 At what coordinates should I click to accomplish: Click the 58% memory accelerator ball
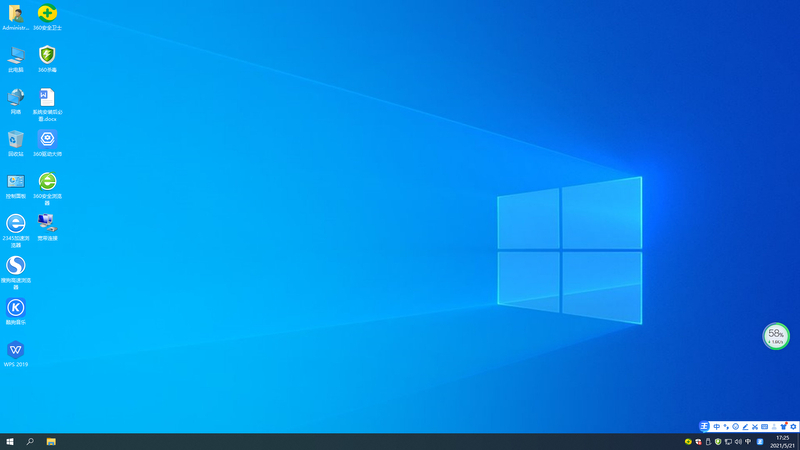point(776,336)
